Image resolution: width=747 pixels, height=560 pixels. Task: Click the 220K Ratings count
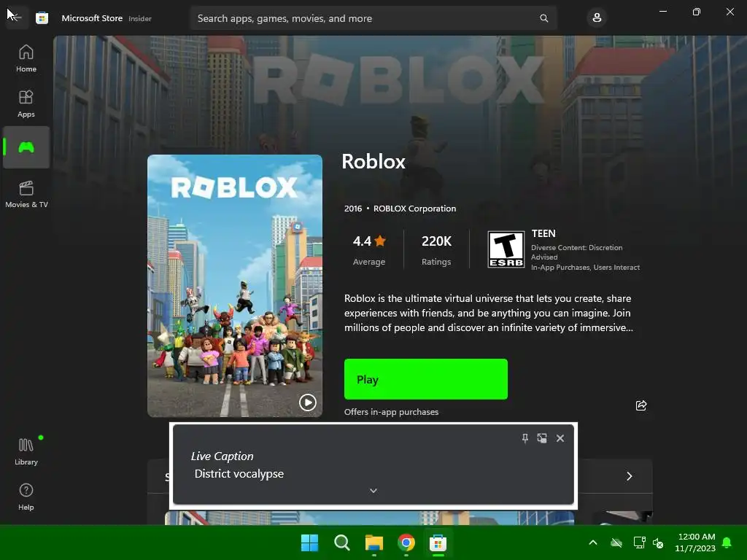[x=436, y=249]
